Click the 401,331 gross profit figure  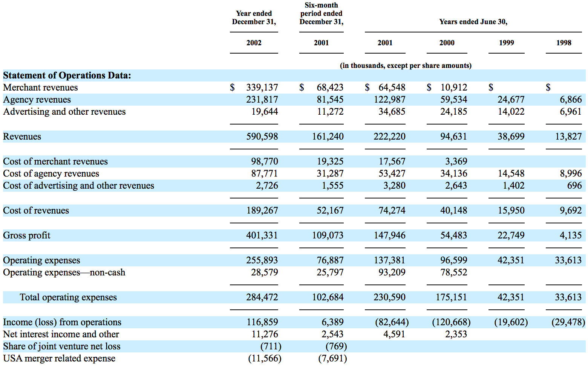point(262,235)
